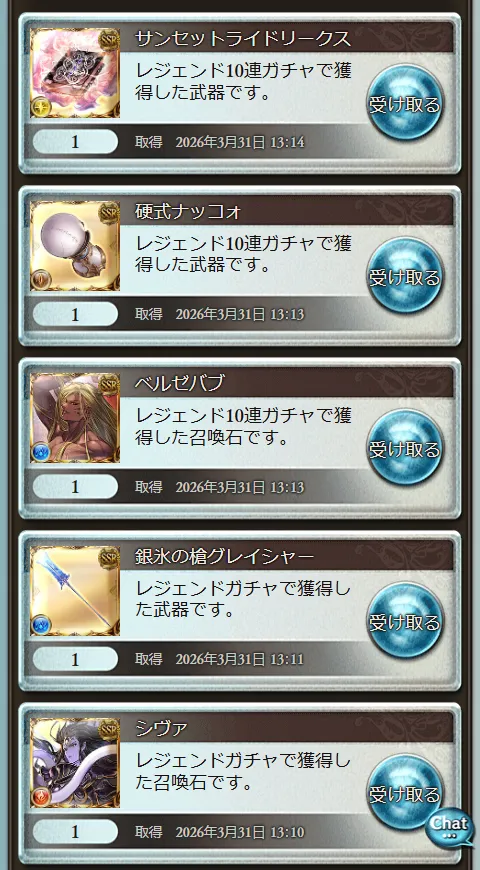
Task: Open the Chat bubble icon
Action: (450, 826)
